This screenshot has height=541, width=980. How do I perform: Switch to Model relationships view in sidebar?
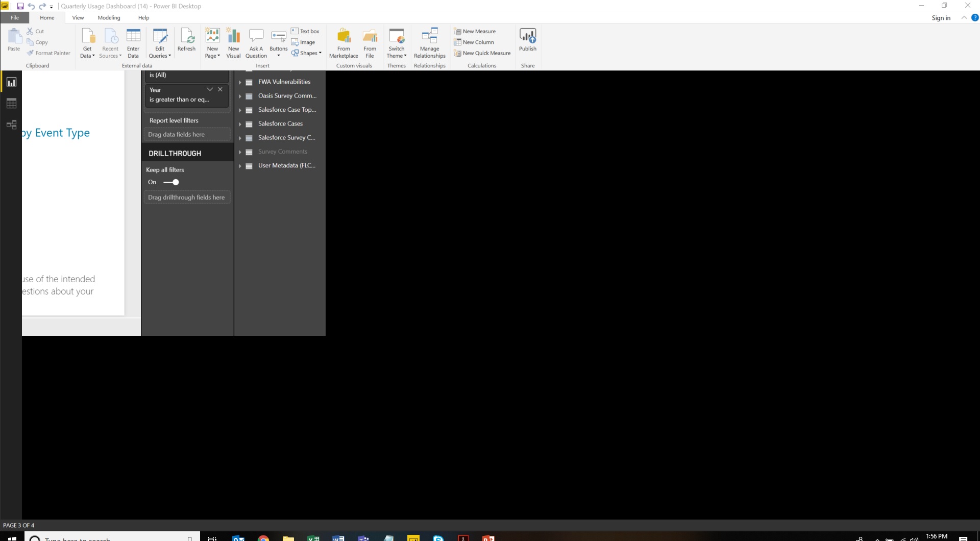[x=11, y=125]
